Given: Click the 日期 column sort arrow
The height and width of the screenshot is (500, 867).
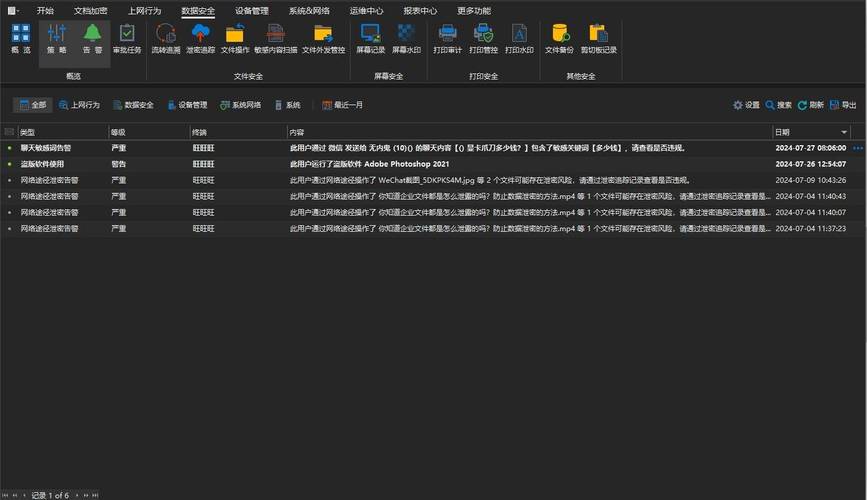Looking at the screenshot, I should (844, 132).
